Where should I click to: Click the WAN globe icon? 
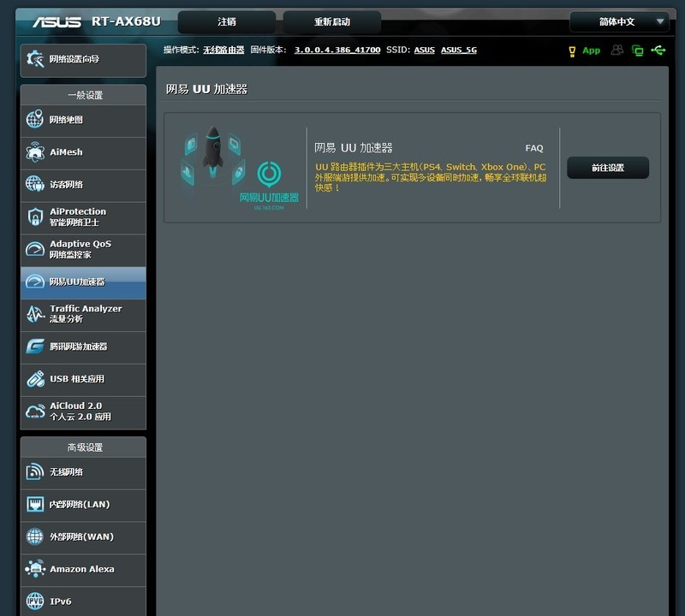(x=35, y=536)
